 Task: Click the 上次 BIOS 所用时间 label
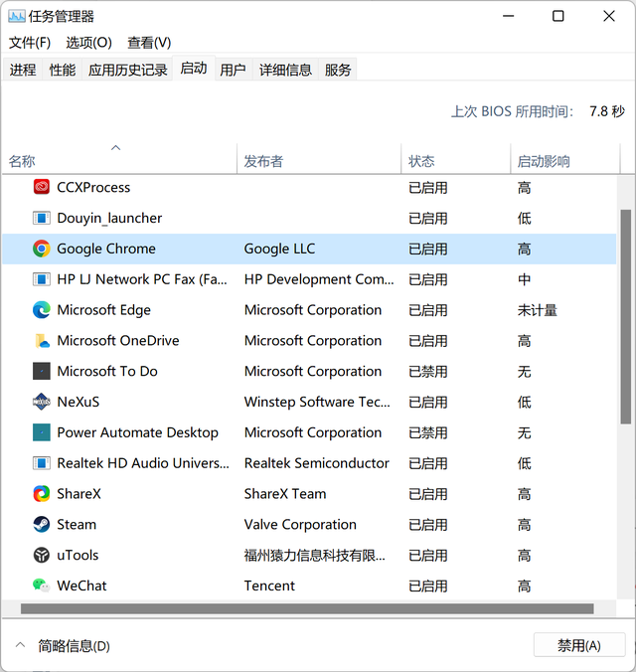point(512,111)
